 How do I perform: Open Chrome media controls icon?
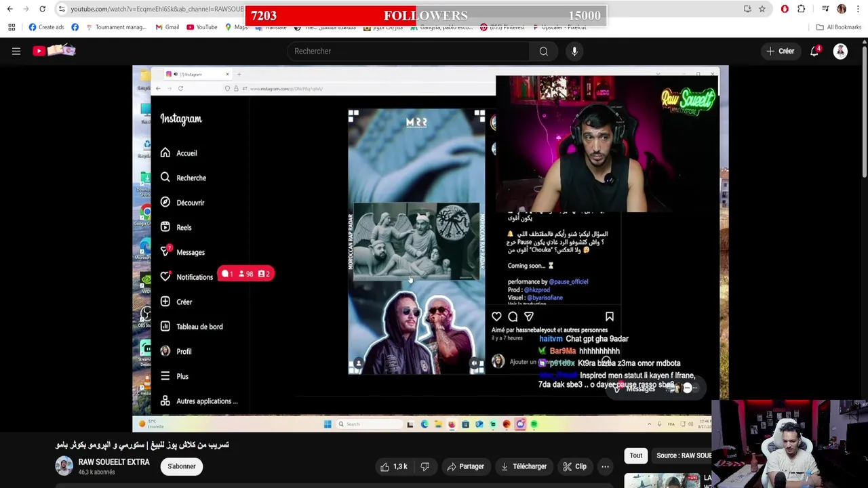point(825,9)
